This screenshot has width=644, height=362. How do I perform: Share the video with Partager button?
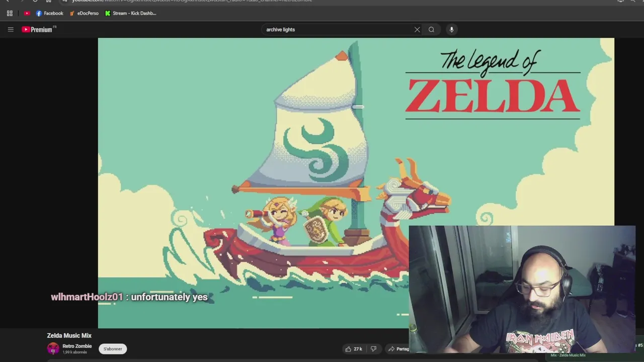398,349
